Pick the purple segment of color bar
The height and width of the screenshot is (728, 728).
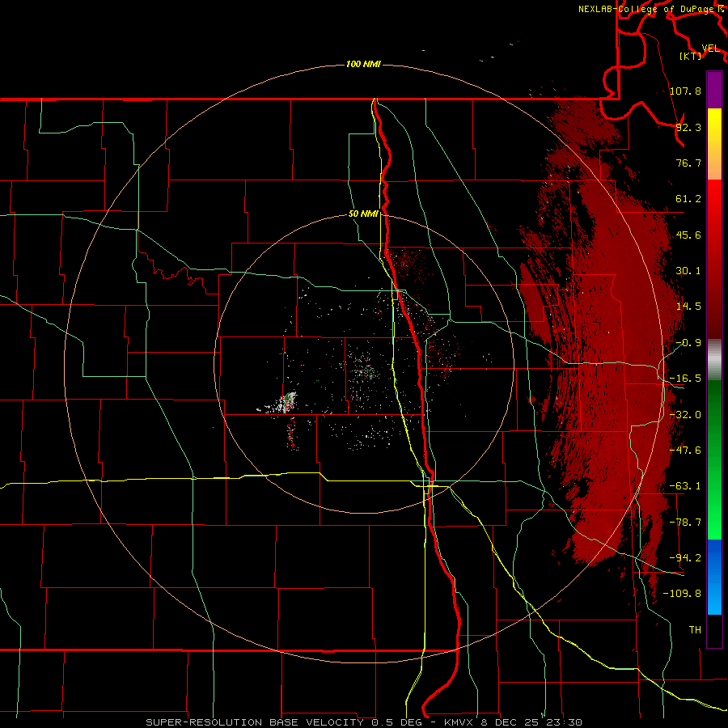click(714, 91)
